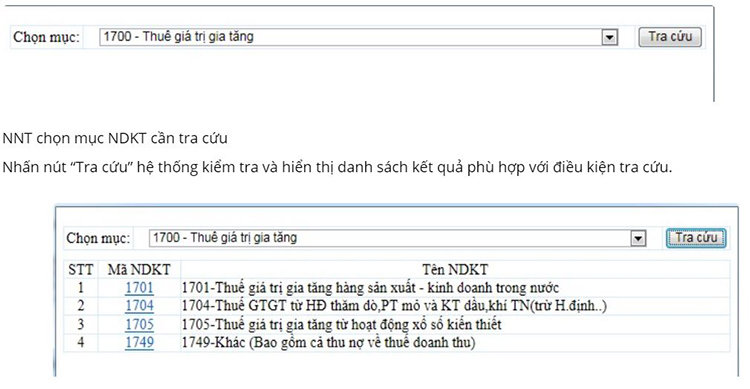Click the 'NNT chọn mục NDKT cần tra cứu' sentence

115,138
